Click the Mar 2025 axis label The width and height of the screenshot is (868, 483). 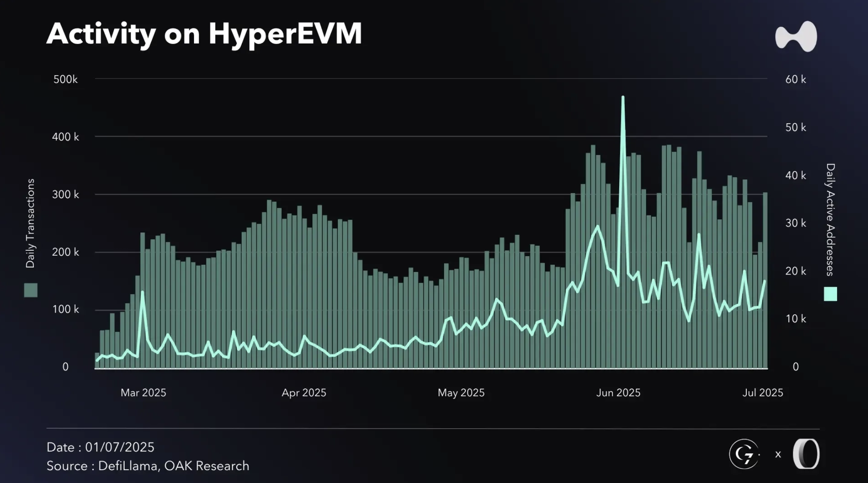tap(143, 393)
